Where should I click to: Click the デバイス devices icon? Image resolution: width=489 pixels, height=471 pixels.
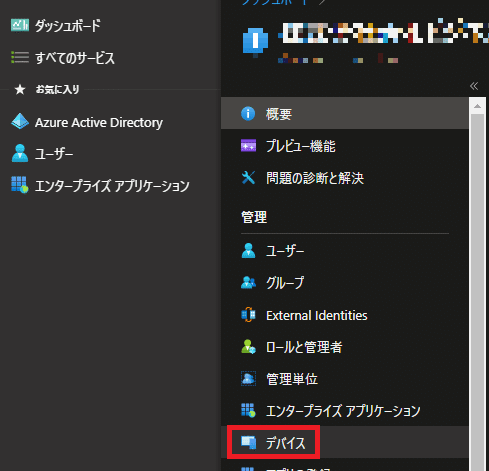249,442
